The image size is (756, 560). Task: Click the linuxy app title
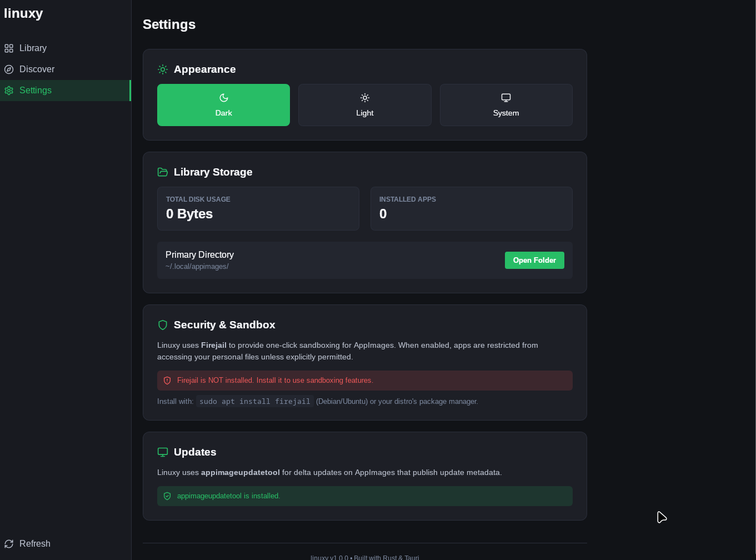click(23, 13)
